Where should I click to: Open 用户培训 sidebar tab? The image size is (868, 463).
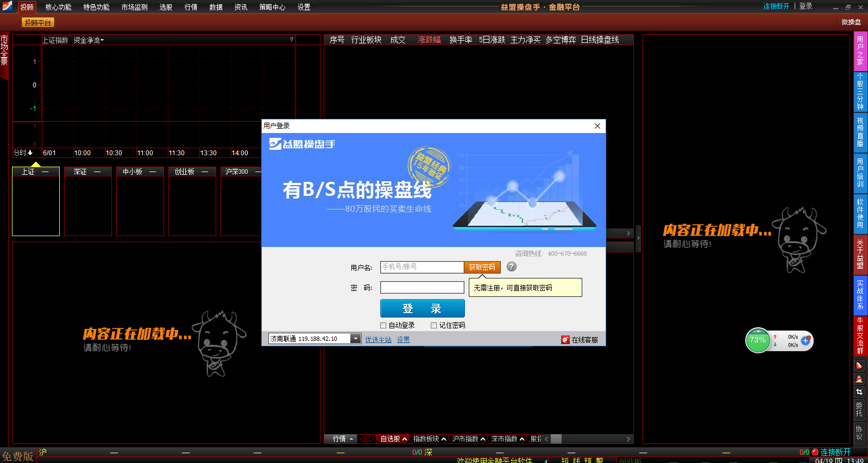pos(860,173)
